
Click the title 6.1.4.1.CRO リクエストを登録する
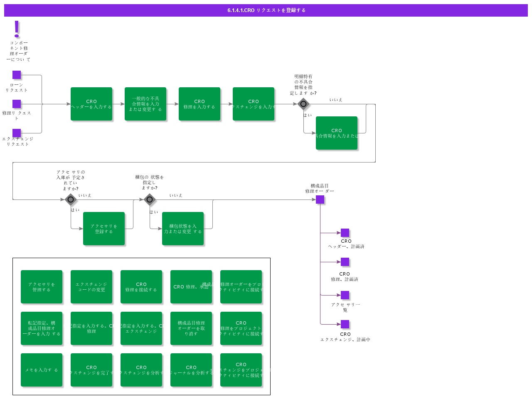[x=266, y=10]
